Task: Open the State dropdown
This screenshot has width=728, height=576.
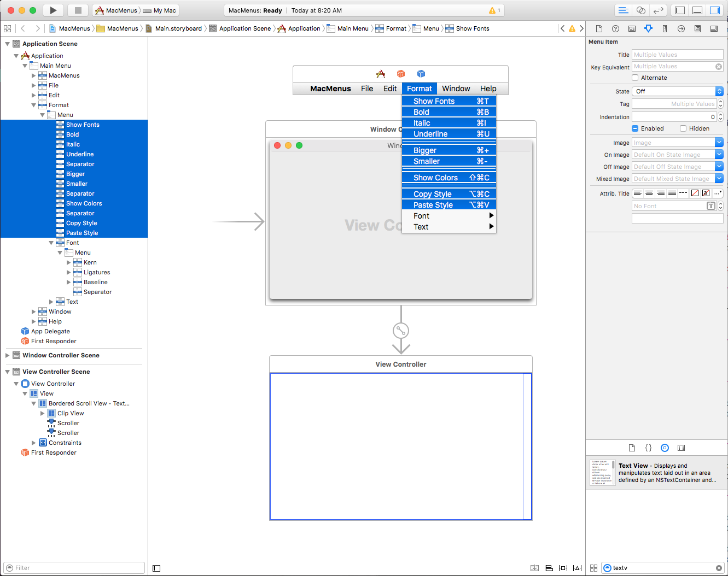Action: pyautogui.click(x=678, y=91)
